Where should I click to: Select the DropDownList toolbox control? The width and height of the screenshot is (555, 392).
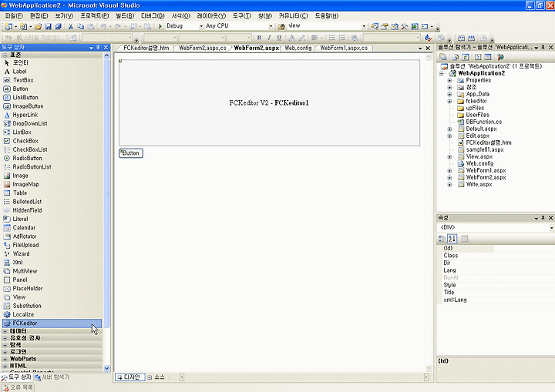pos(30,123)
